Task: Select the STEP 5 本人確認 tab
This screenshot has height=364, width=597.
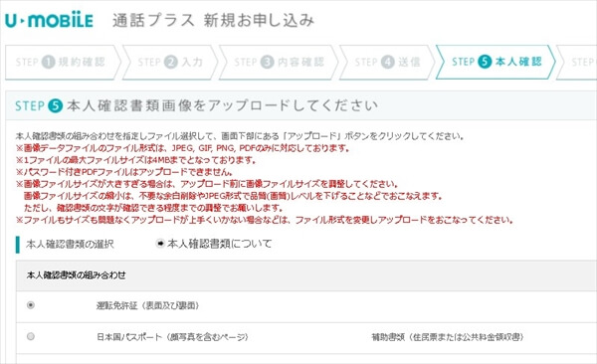Action: pyautogui.click(x=496, y=62)
